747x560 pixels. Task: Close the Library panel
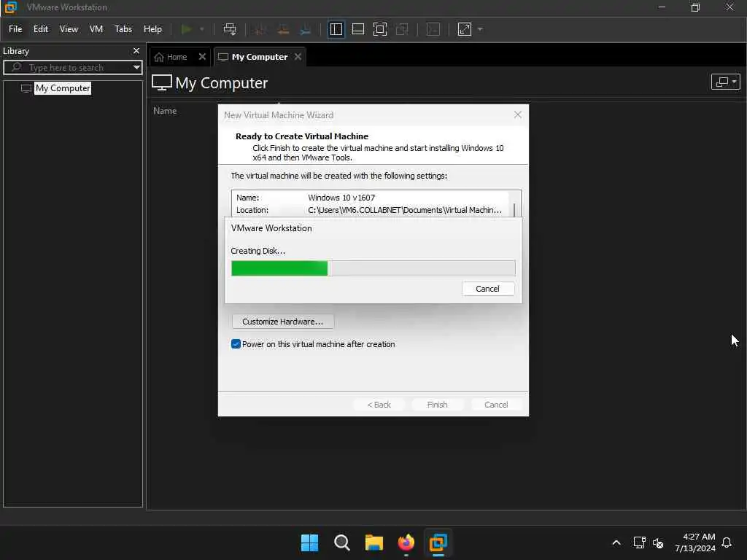136,50
